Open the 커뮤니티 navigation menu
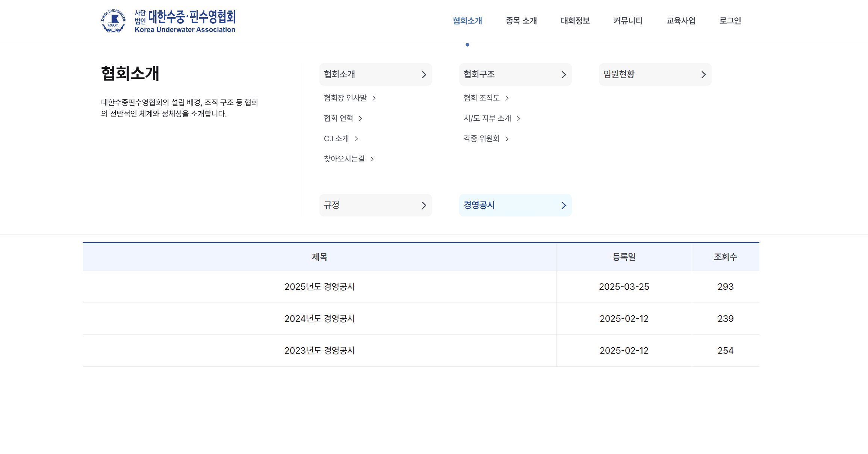This screenshot has width=868, height=454. point(628,21)
